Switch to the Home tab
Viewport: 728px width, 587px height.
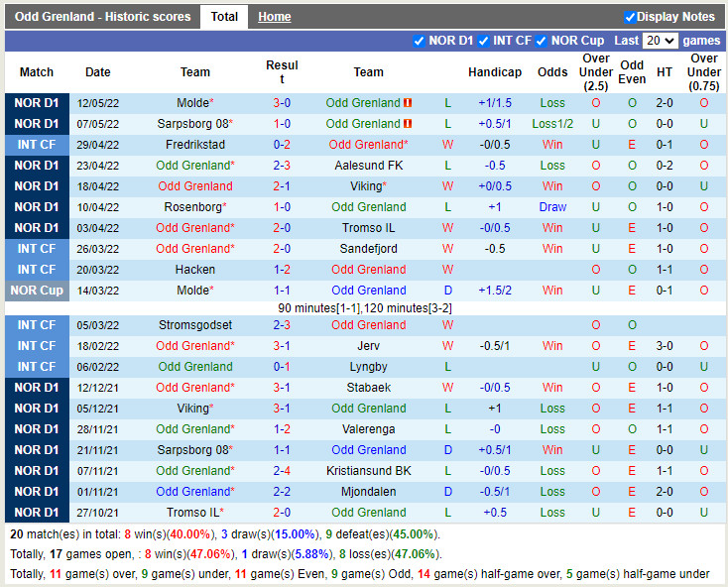pyautogui.click(x=274, y=17)
